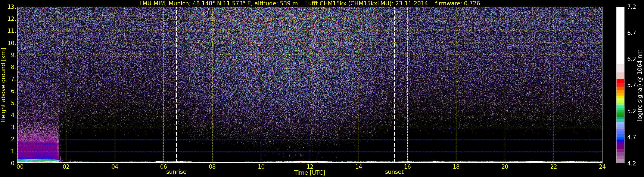Click the "16" time axis tick label
Viewport: 644px width, 177px height.
coord(407,167)
